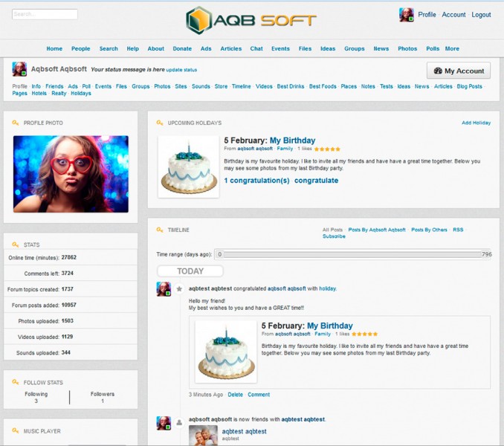Open the holiday link in congratulation post
This screenshot has width=504, height=446.
328,288
